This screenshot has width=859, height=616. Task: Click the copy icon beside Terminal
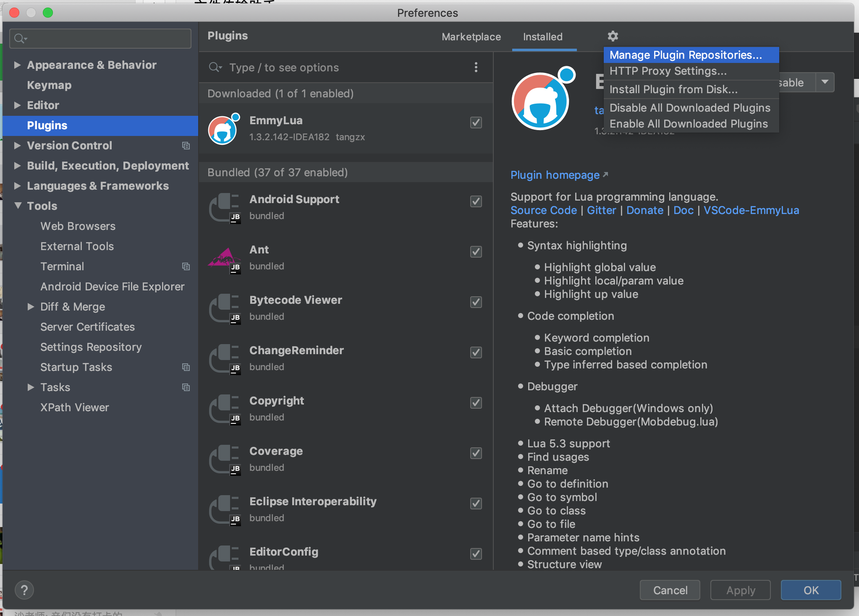pyautogui.click(x=186, y=266)
